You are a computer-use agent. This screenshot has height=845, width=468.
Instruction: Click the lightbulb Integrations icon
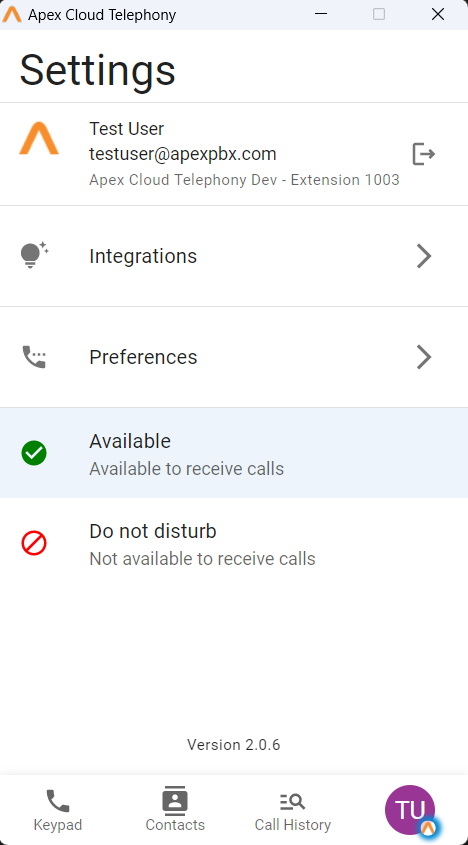point(35,255)
